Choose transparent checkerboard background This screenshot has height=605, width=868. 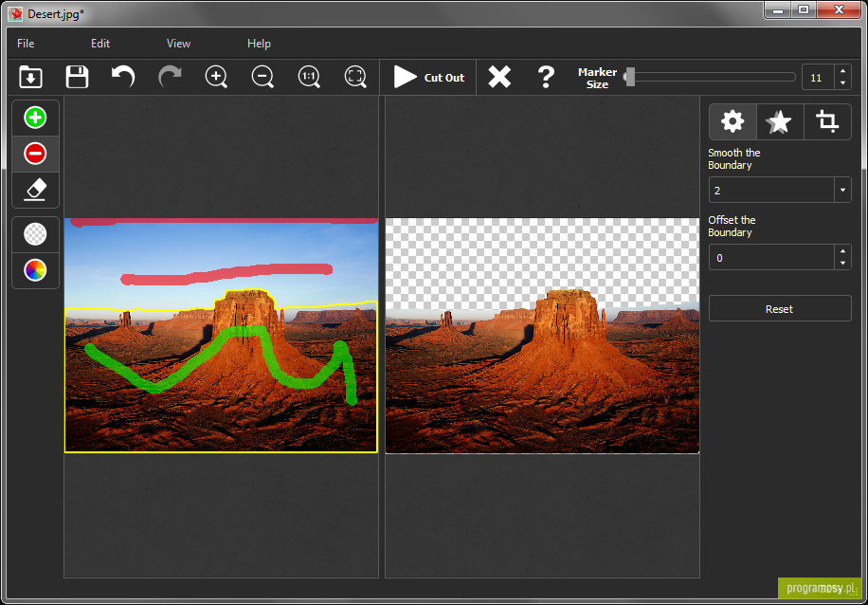point(35,234)
